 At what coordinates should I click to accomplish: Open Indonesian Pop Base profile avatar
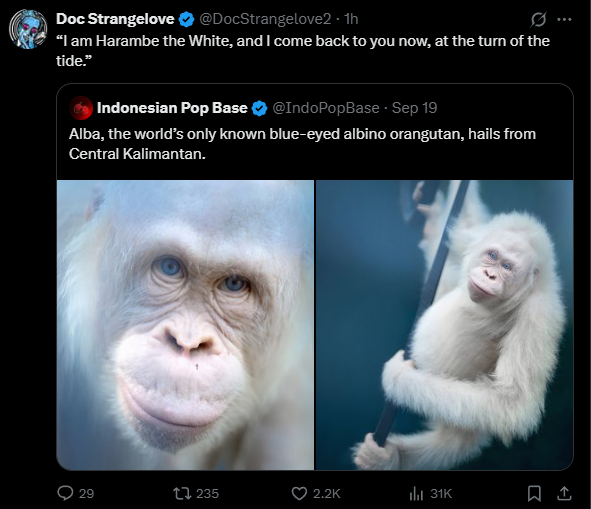point(81,108)
